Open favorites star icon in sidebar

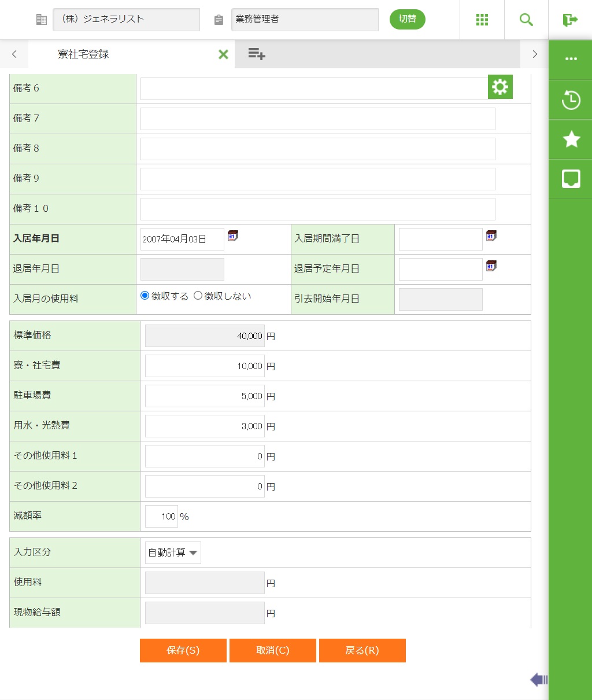point(571,139)
